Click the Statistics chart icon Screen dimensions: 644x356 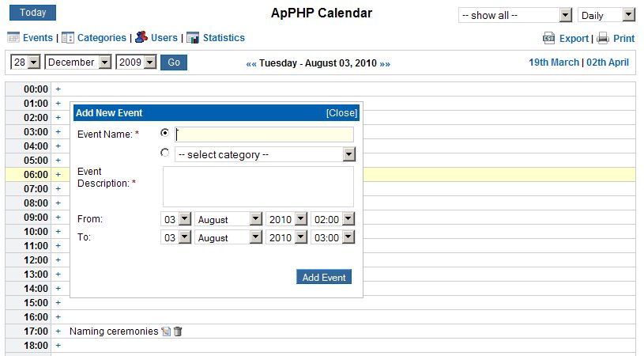tap(193, 37)
